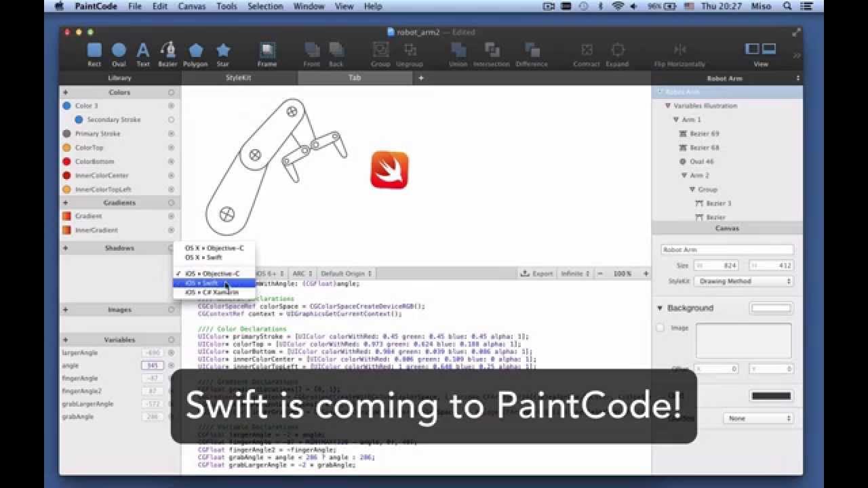Add a new gradient with plus icon
Image resolution: width=868 pixels, height=488 pixels.
[x=66, y=203]
